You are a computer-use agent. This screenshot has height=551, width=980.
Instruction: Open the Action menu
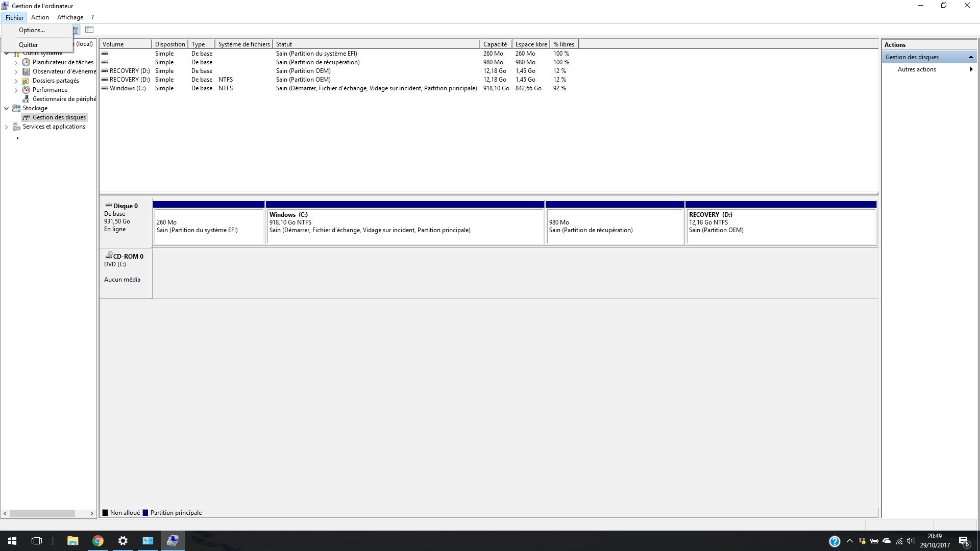[x=40, y=17]
